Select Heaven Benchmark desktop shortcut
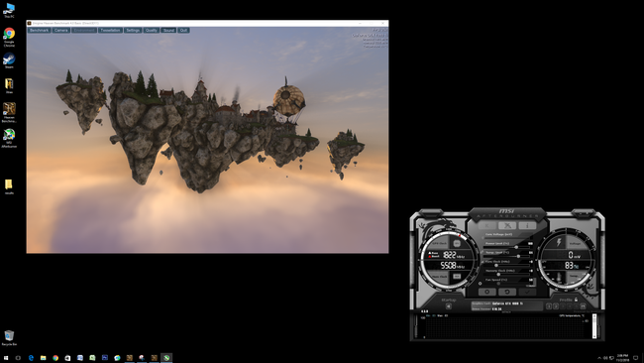This screenshot has height=363, width=644. tap(9, 113)
